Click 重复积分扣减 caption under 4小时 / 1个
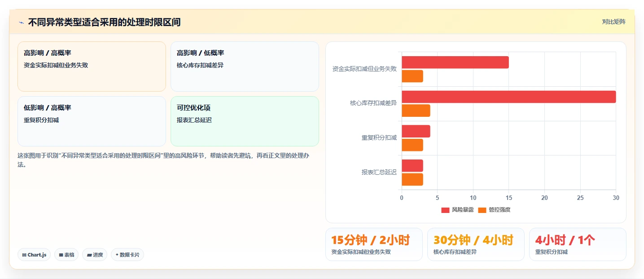This screenshot has height=279, width=644. [552, 252]
